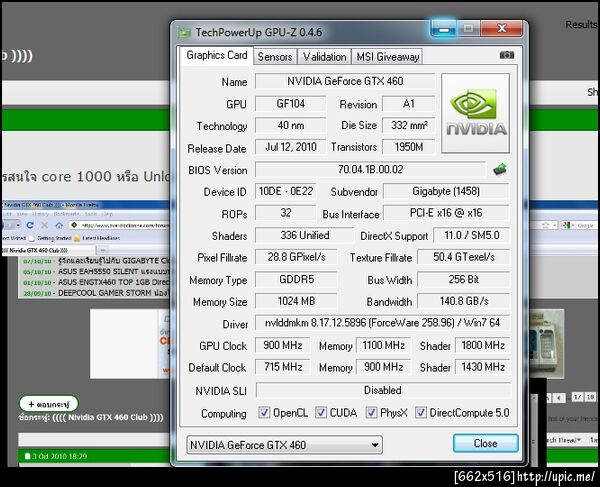Click the Memory Size value 1024 MB

[297, 301]
